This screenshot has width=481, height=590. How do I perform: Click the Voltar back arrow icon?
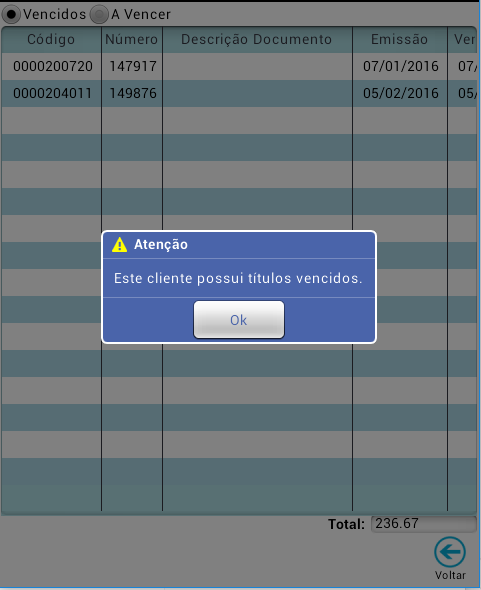coord(450,552)
